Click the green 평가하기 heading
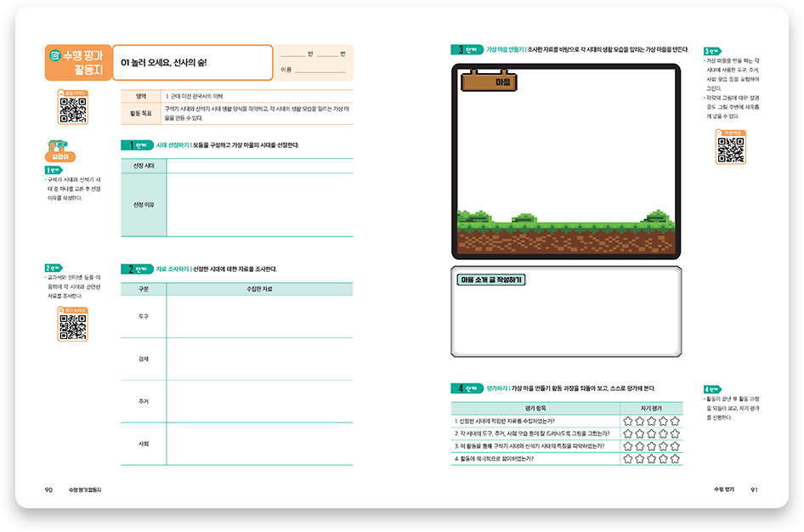804x532 pixels. pyautogui.click(x=497, y=388)
